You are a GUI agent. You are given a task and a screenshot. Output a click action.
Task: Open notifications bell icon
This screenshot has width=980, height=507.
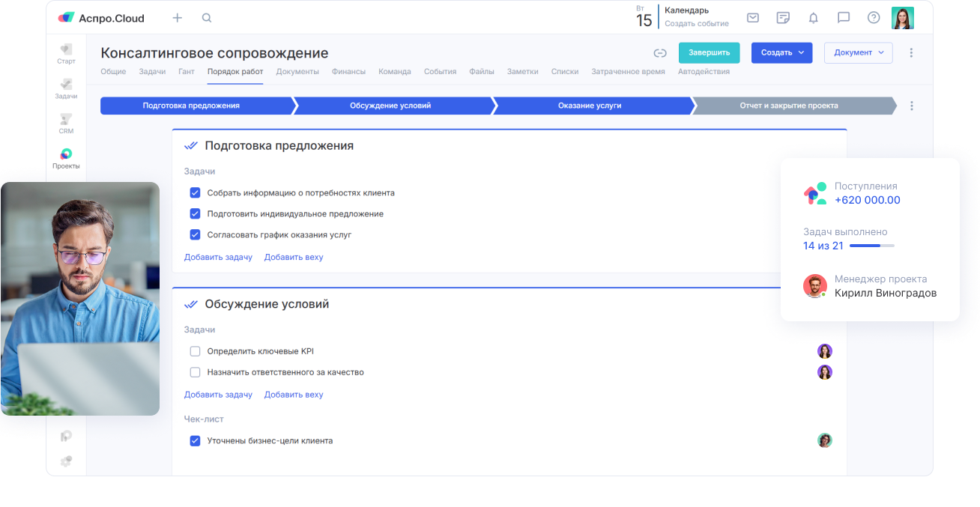pos(813,18)
